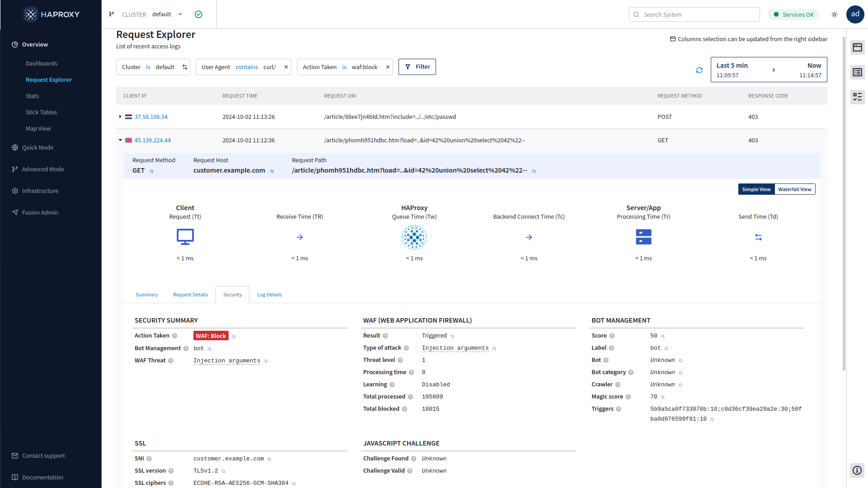
Task: Click help icon next to Triggers
Action: [x=619, y=409]
